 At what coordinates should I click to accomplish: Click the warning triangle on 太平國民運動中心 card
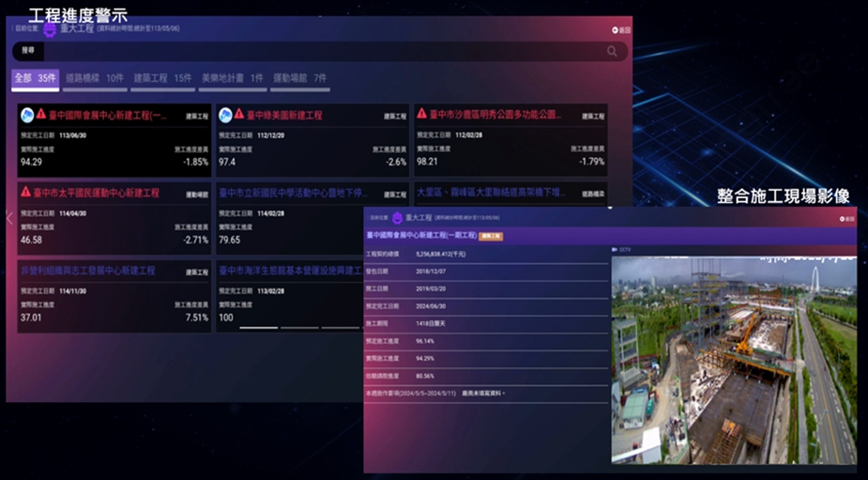click(25, 192)
